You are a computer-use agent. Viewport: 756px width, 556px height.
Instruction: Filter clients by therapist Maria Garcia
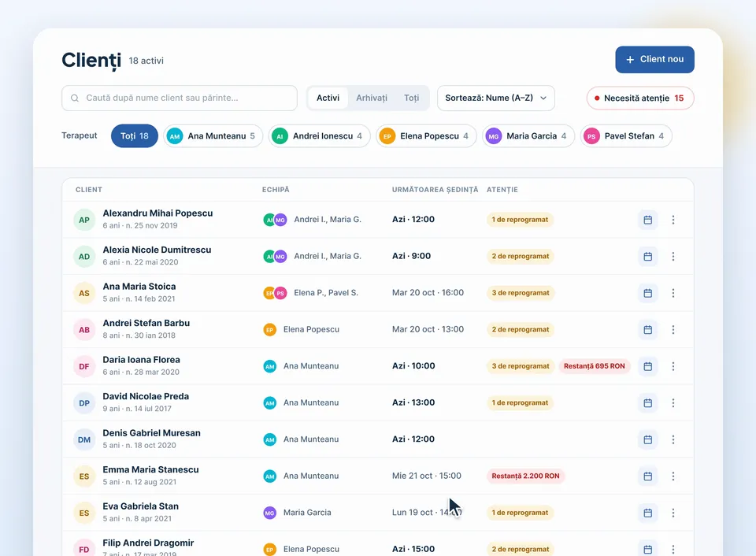tap(528, 136)
